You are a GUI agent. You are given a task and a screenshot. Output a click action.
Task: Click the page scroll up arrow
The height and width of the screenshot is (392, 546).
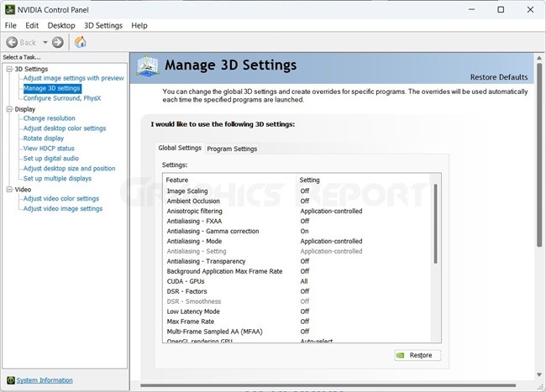pyautogui.click(x=539, y=58)
